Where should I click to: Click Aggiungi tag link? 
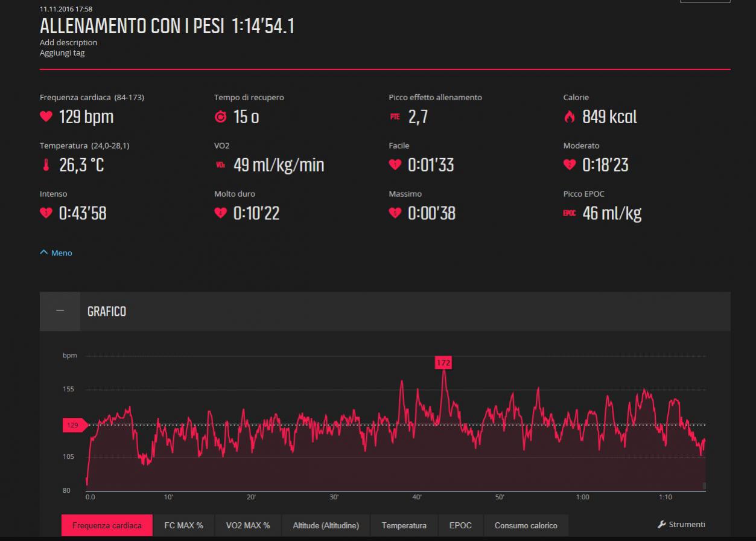coord(62,53)
